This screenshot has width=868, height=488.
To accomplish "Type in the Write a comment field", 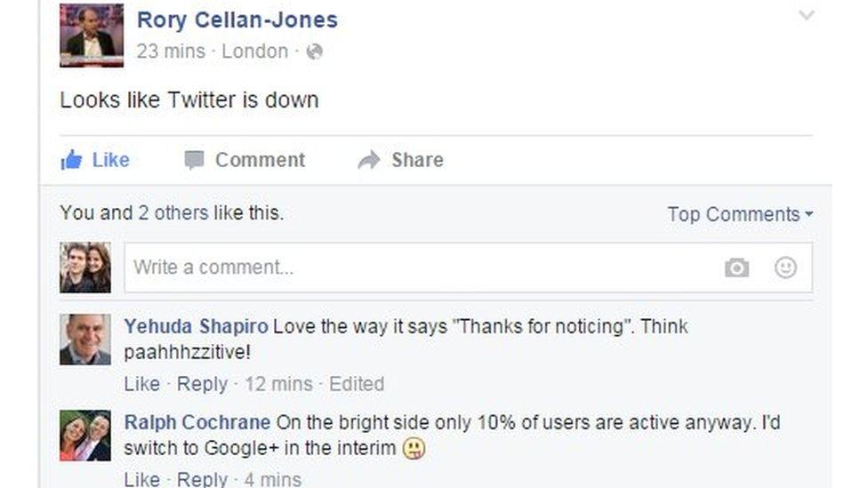I will click(x=418, y=268).
